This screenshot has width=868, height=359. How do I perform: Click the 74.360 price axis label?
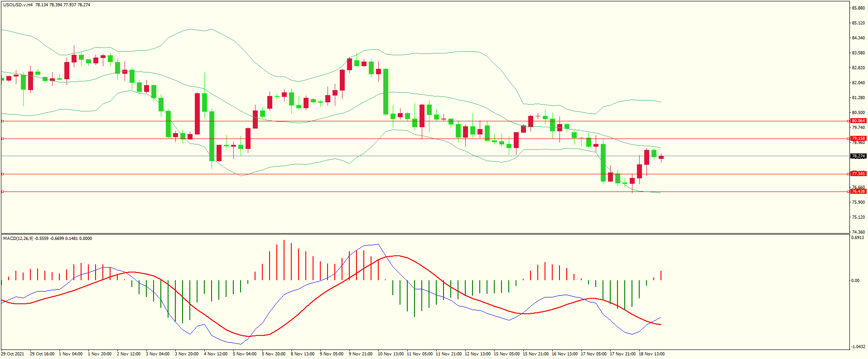tap(858, 232)
